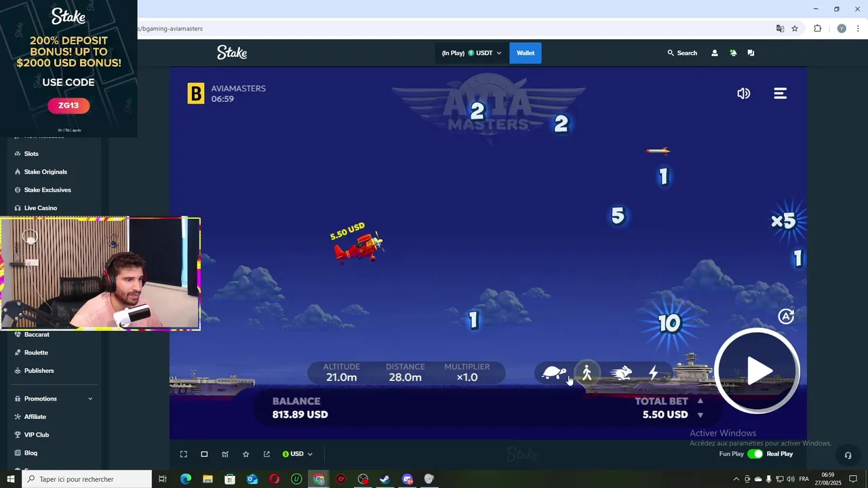The width and height of the screenshot is (868, 488).
Task: Show hidden system tray icons
Action: click(x=736, y=479)
